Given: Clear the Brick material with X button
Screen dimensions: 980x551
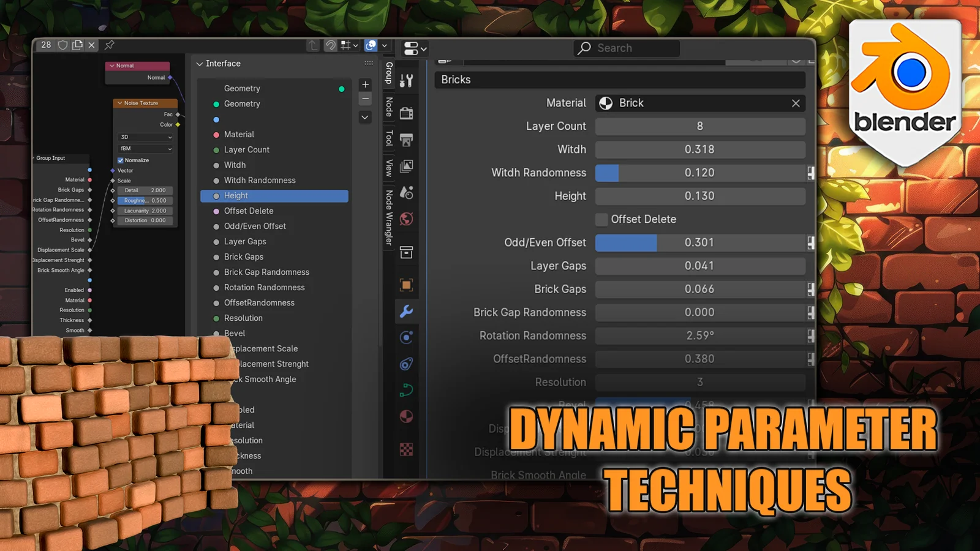Looking at the screenshot, I should click(796, 103).
